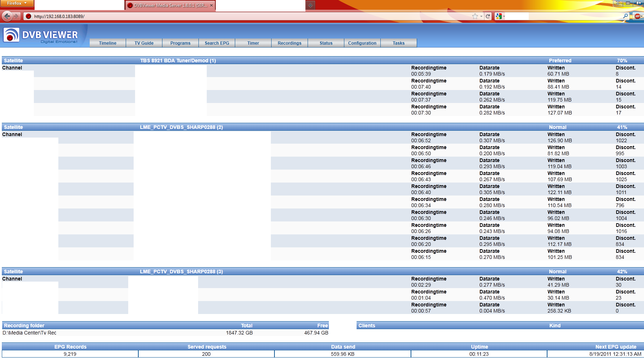Focus the address bar with URL 192.168.0.183:8089

[x=249, y=16]
